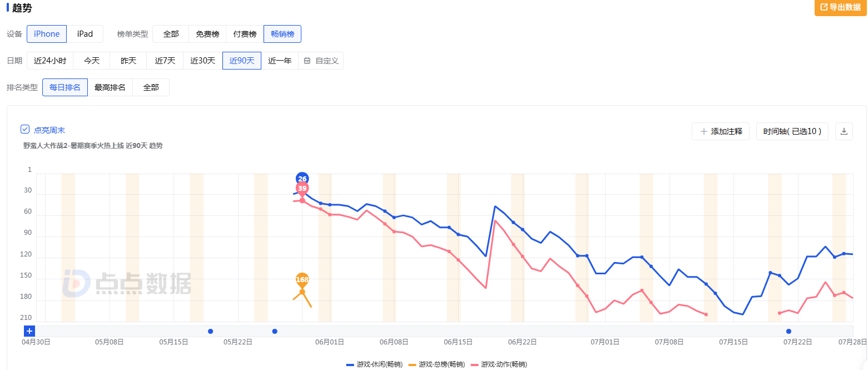Click the blue 26 rank marker pin
This screenshot has width=868, height=370.
tap(302, 179)
